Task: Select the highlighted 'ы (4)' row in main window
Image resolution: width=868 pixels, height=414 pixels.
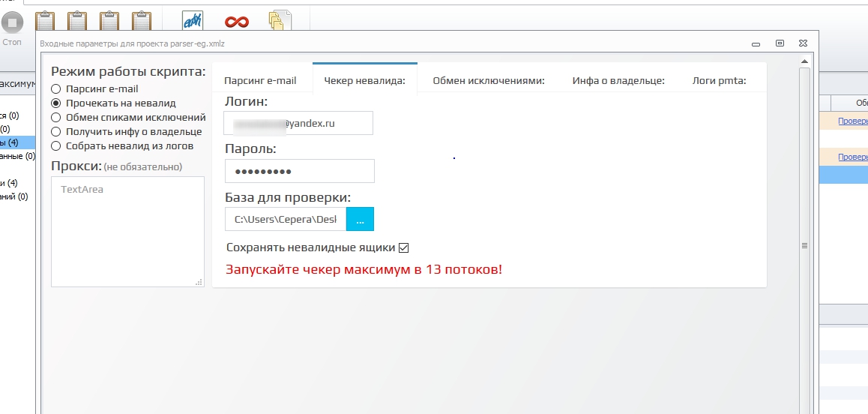Action: point(18,143)
